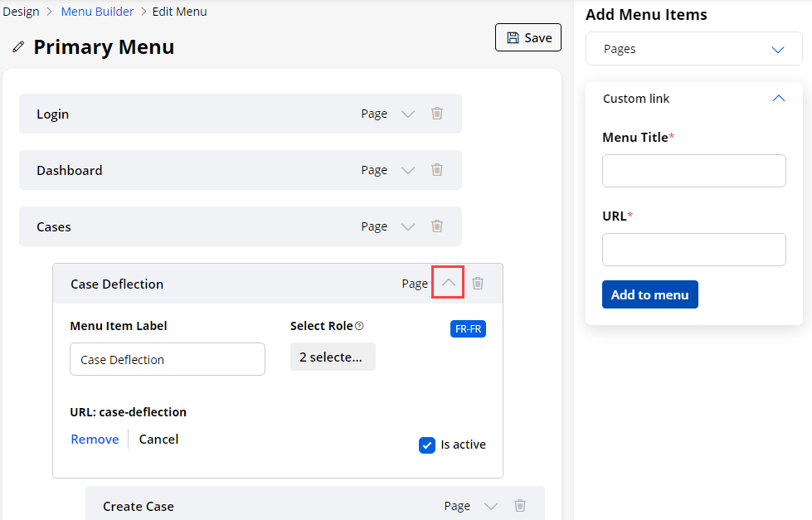Click the Design breadcrumb
812x520 pixels.
[21, 12]
